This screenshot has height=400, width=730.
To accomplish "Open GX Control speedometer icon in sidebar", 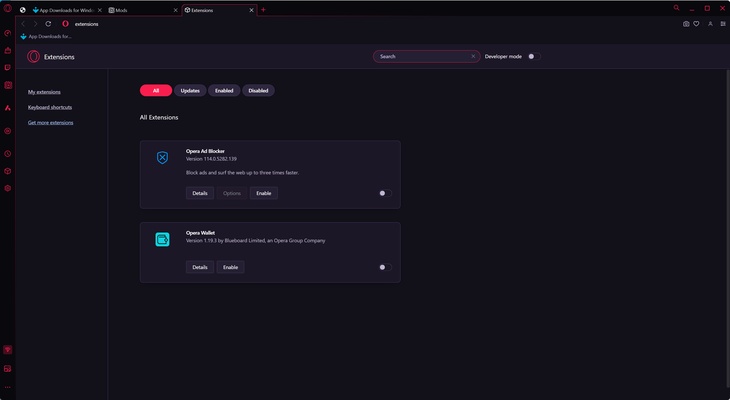I will pos(7,33).
